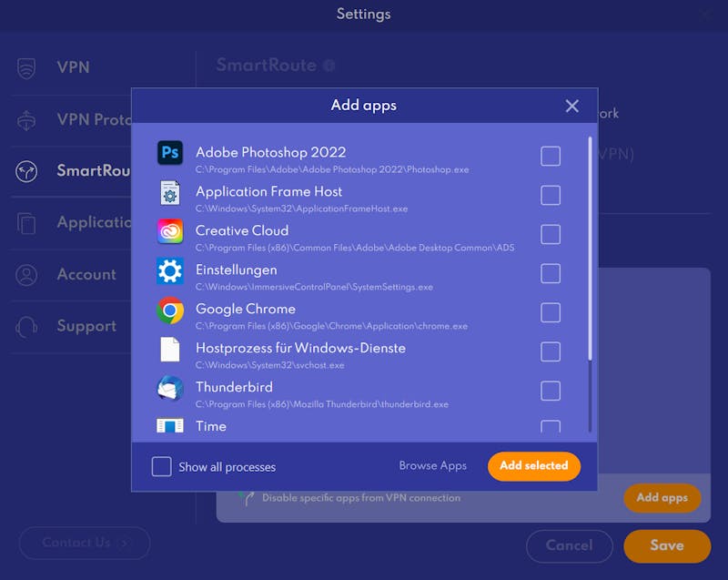Screen dimensions: 728x580
Task: Check the Google Chrome checkbox
Action: [551, 312]
